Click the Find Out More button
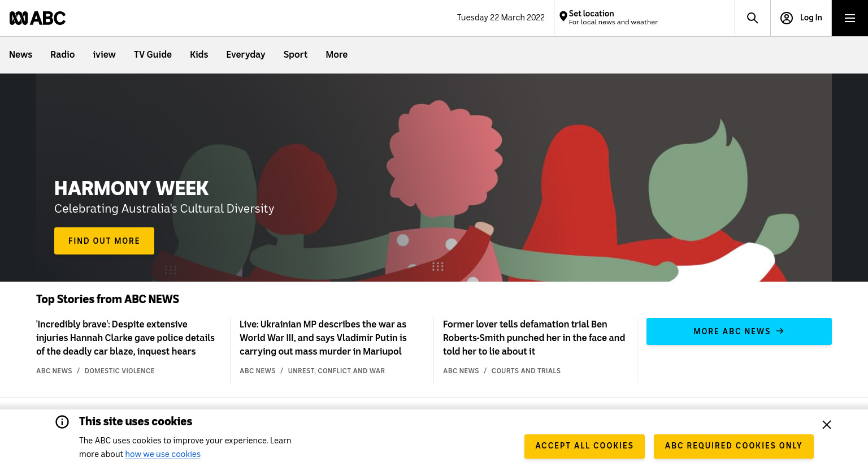The width and height of the screenshot is (868, 466). 104,241
